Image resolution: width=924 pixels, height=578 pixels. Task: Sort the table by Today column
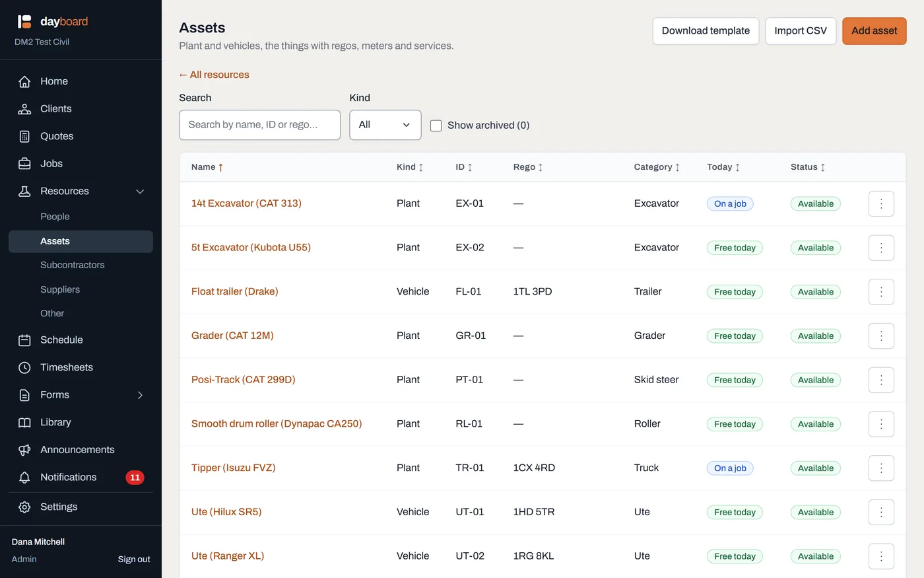723,167
